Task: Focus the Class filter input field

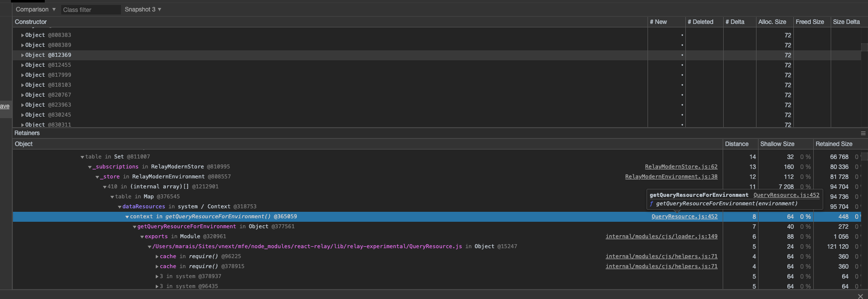Action: tap(91, 9)
